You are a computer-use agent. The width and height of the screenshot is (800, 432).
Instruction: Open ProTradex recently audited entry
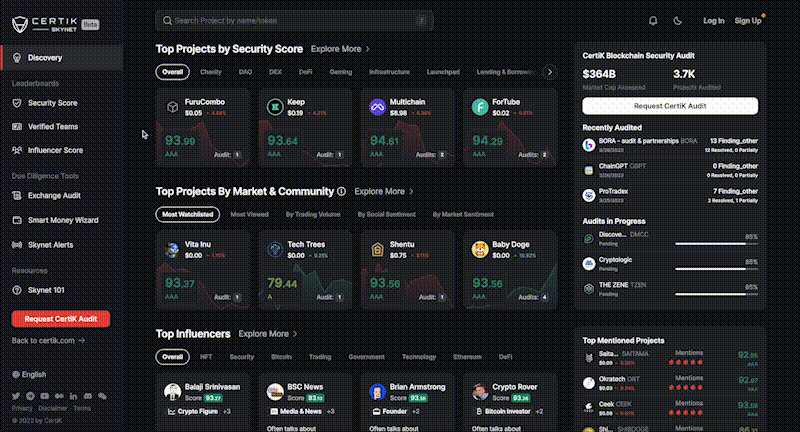(x=670, y=196)
